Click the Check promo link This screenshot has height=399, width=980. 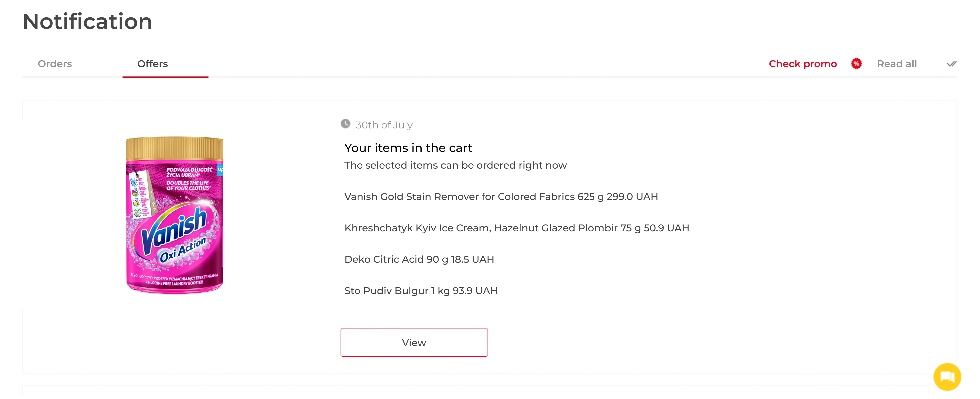pos(802,63)
